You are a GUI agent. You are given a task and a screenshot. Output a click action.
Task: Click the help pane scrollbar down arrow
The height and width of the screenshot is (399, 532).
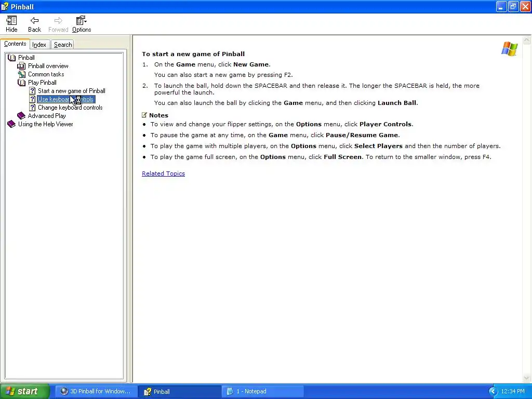pos(527,378)
